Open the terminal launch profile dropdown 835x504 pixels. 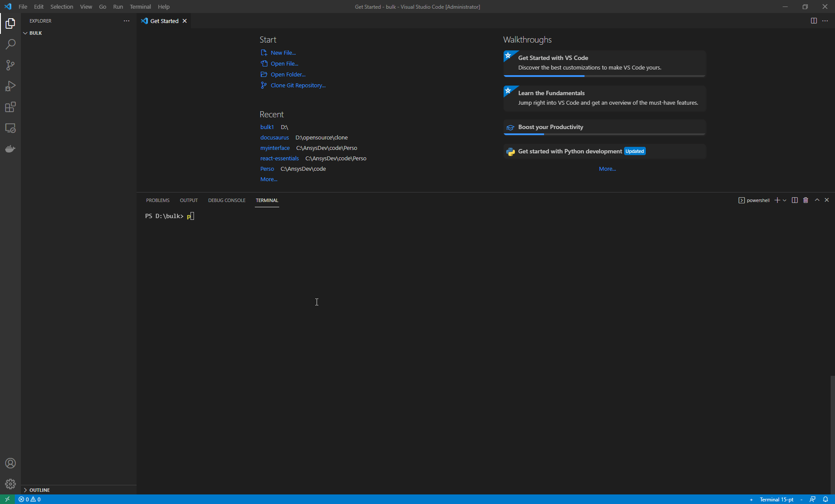(x=785, y=200)
